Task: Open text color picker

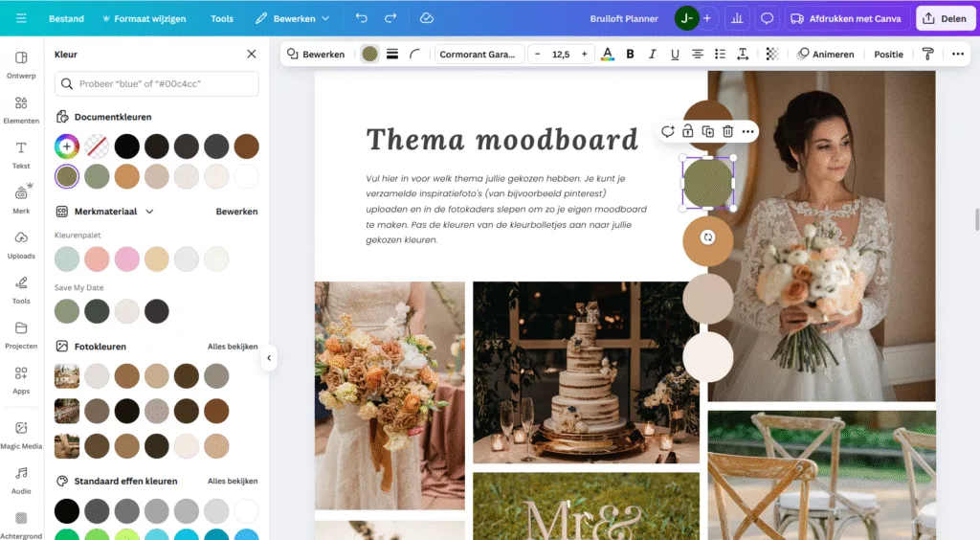Action: point(607,55)
